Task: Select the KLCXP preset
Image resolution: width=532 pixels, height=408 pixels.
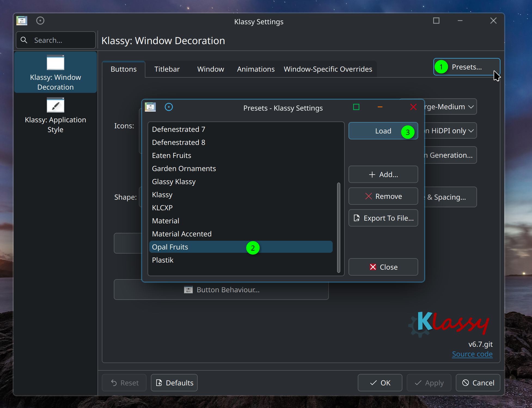Action: click(241, 208)
